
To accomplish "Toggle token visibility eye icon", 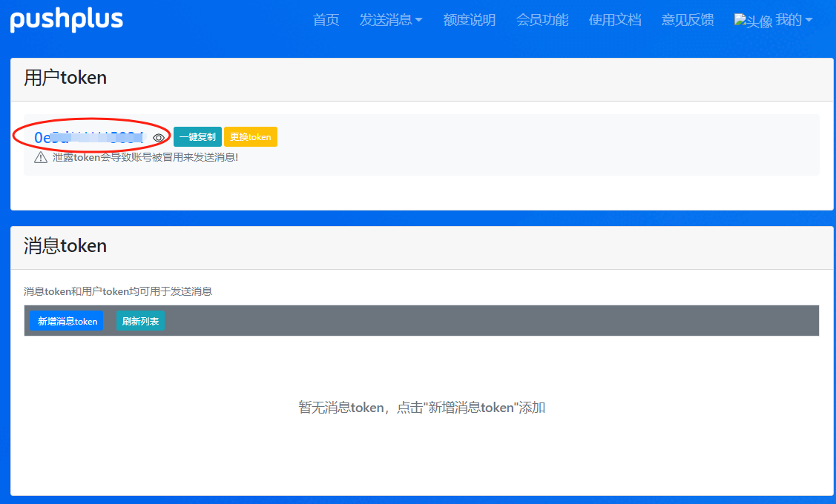I will click(x=158, y=137).
